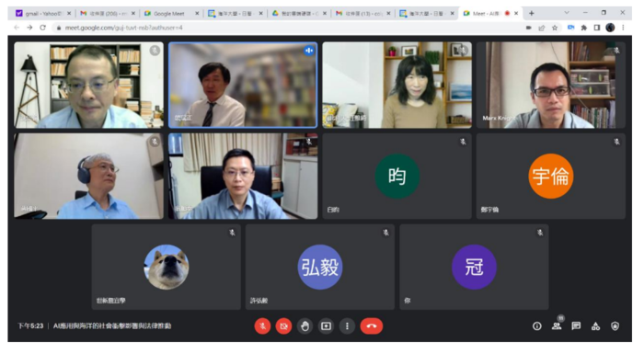Leave the call with the red hang-up button

pos(372,326)
